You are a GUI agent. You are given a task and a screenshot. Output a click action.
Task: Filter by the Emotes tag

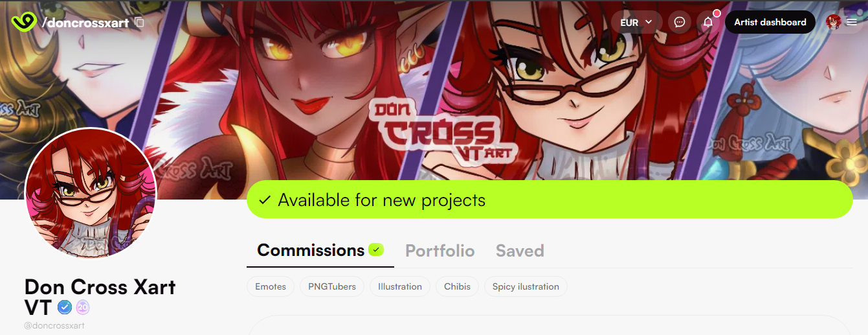[271, 286]
